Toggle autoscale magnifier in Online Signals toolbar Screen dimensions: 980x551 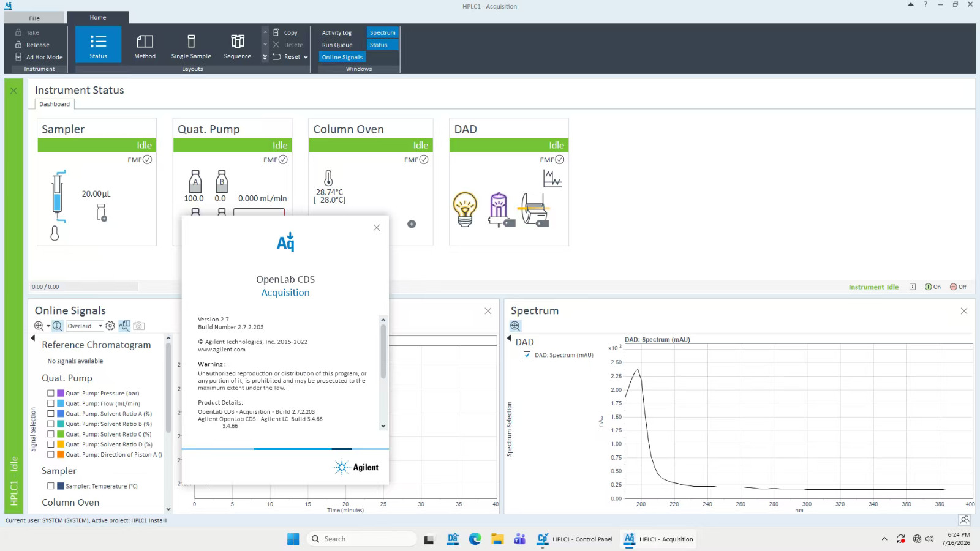click(57, 326)
